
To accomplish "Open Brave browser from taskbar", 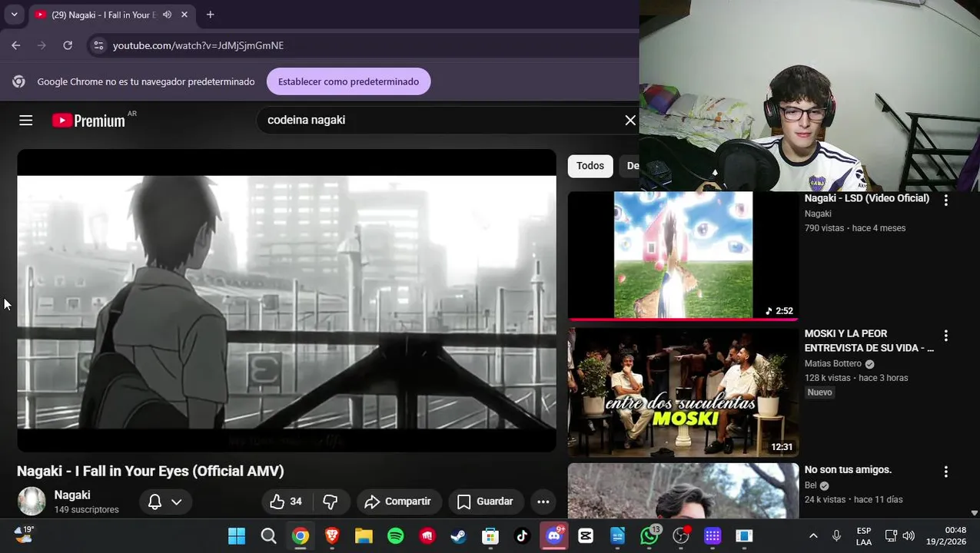I will 332,536.
